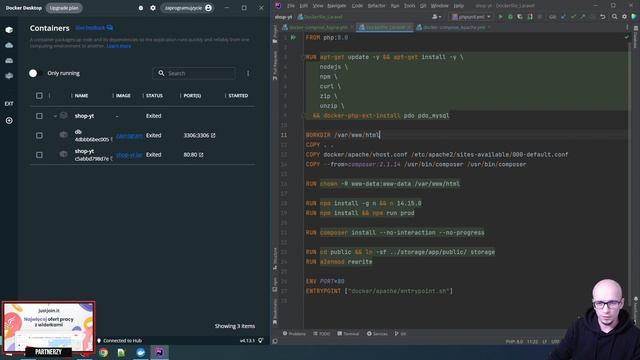
Task: Open the user account dropdown in PhpStorm
Action: [436, 17]
